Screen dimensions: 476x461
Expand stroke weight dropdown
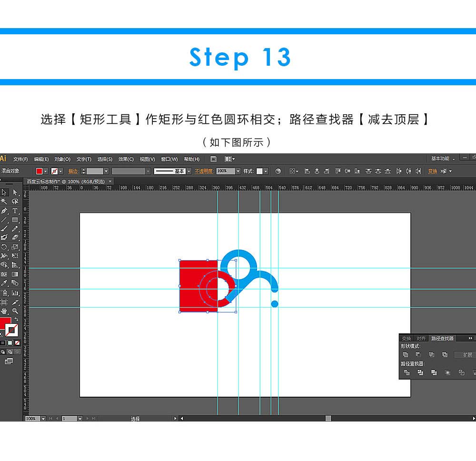pyautogui.click(x=106, y=171)
